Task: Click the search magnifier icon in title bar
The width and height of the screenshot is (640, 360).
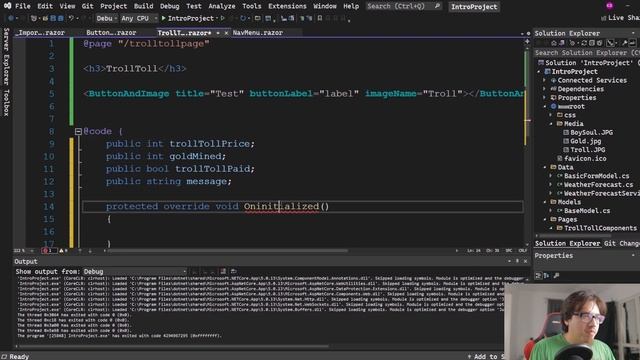Action: [x=437, y=6]
